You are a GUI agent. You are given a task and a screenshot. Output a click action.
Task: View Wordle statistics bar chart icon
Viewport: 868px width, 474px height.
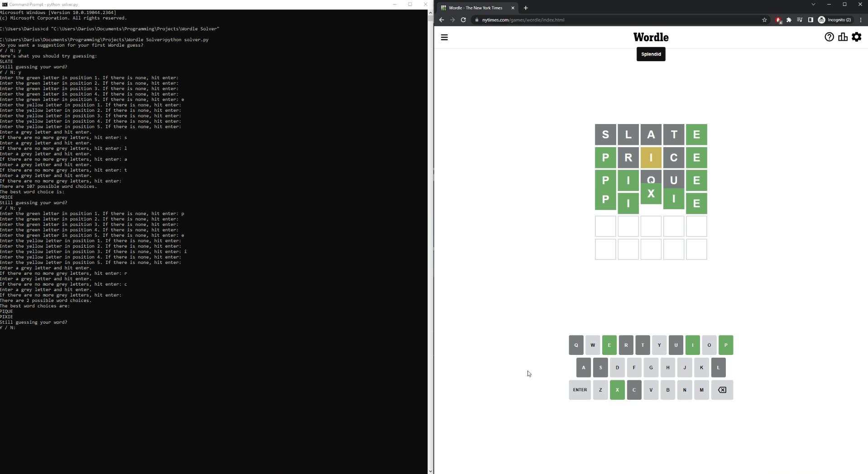click(842, 37)
